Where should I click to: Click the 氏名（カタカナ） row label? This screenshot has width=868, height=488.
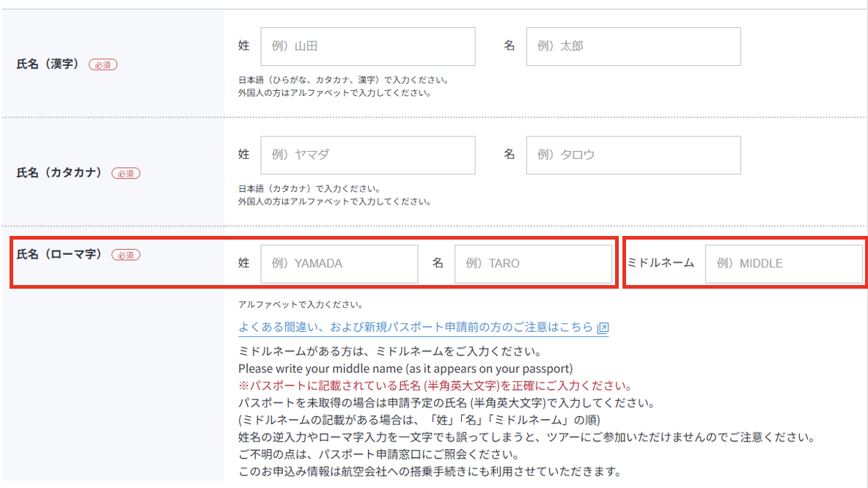pos(59,173)
